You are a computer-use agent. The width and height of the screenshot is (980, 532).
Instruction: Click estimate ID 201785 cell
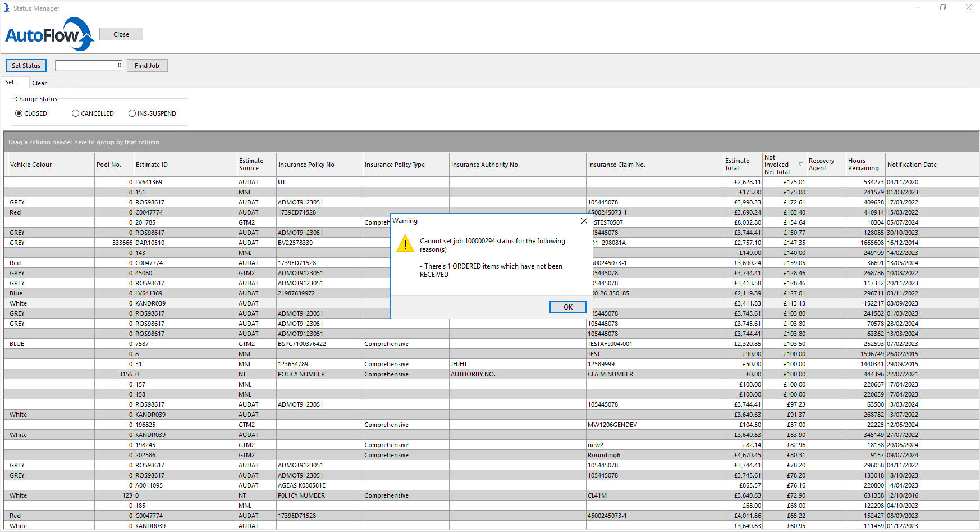click(185, 222)
